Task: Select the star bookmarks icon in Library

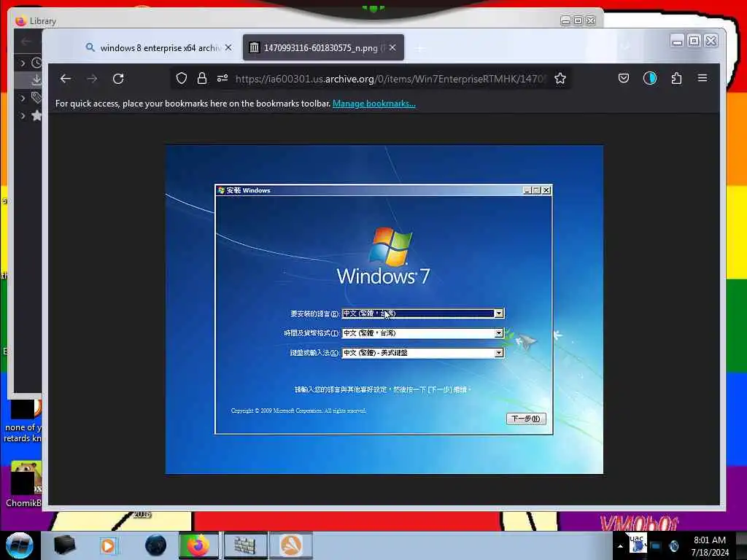Action: (x=36, y=115)
